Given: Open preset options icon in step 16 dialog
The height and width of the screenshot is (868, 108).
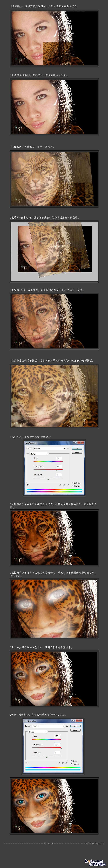Looking at the screenshot, I should 68,448.
